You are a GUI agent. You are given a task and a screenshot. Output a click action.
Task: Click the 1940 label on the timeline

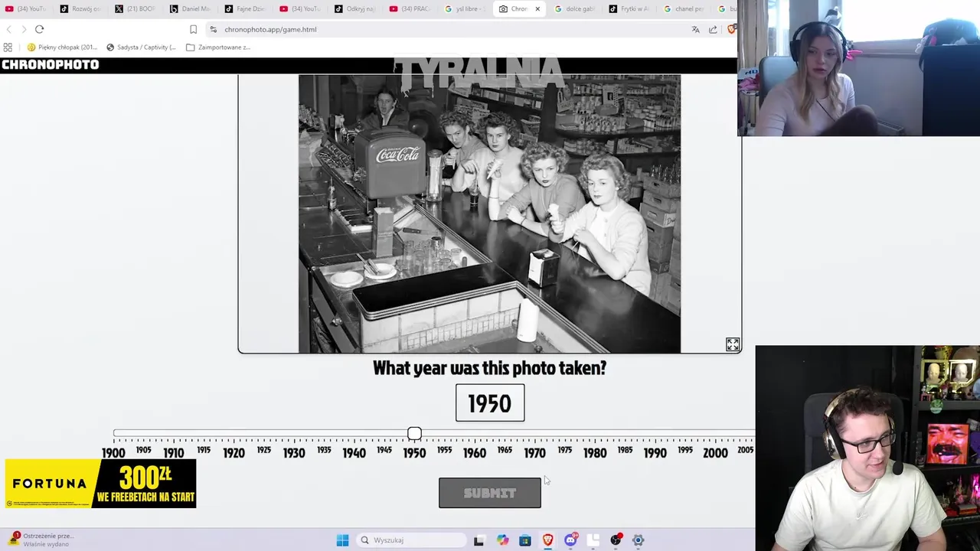(x=354, y=453)
